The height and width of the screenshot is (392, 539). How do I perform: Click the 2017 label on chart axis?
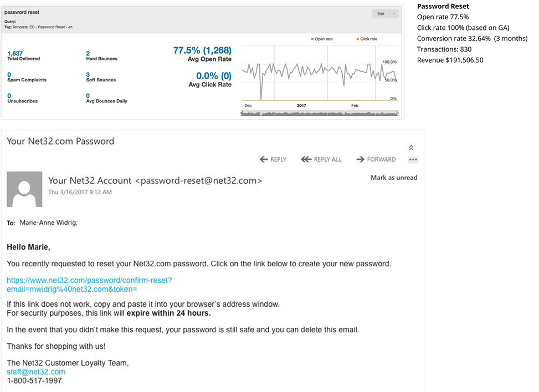pyautogui.click(x=301, y=105)
